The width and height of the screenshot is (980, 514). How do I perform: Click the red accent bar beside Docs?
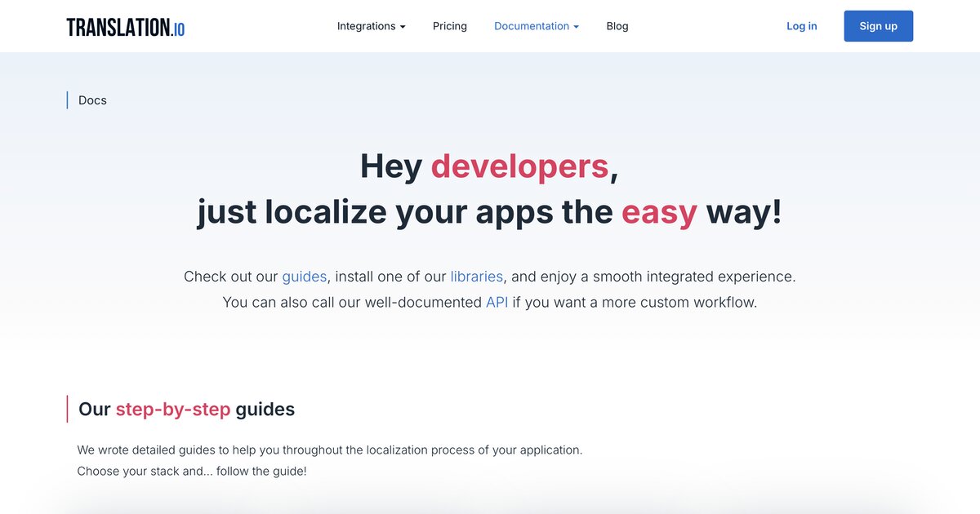(x=68, y=100)
